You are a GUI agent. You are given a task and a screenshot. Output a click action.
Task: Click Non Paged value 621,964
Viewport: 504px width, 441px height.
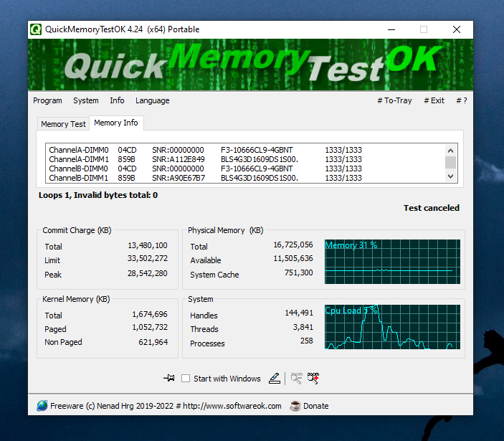click(x=153, y=342)
